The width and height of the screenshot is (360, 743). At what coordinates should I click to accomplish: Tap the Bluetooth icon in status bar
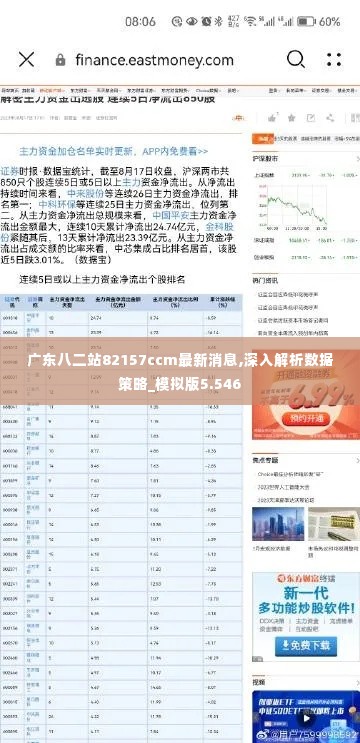tap(218, 21)
